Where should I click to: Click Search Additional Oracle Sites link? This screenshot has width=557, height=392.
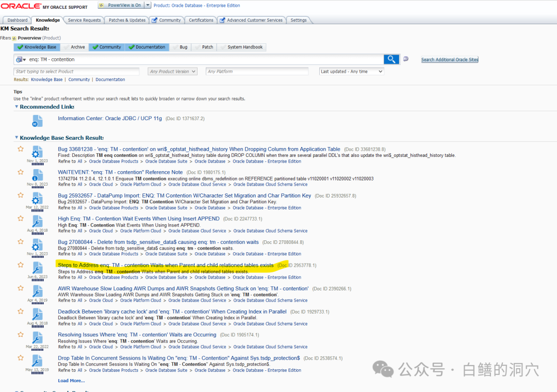pos(450,60)
